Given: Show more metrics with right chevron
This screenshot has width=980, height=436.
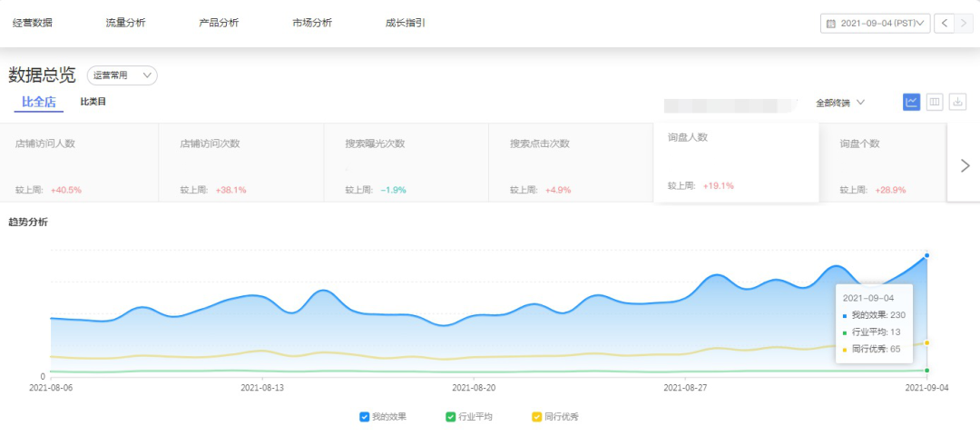Looking at the screenshot, I should tap(965, 165).
